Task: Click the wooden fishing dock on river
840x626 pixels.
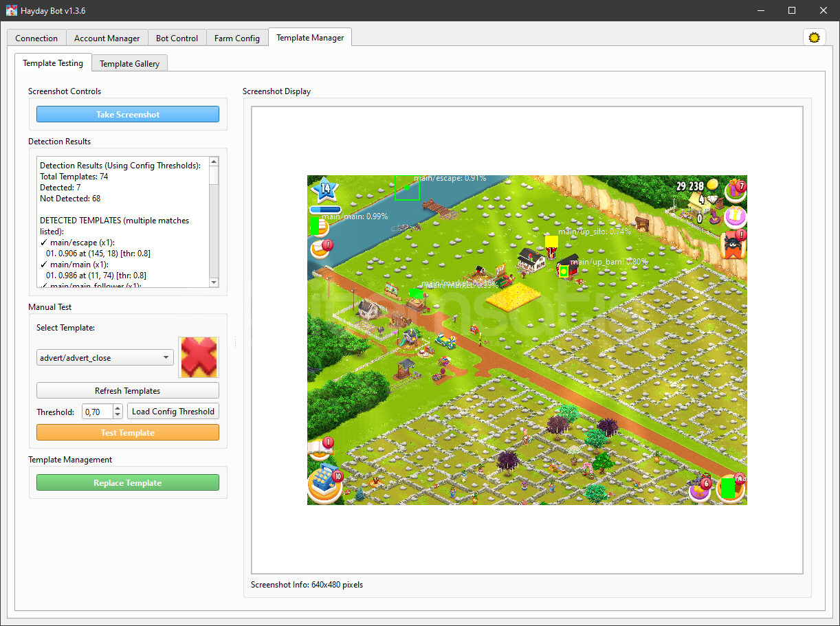Action: pos(436,207)
